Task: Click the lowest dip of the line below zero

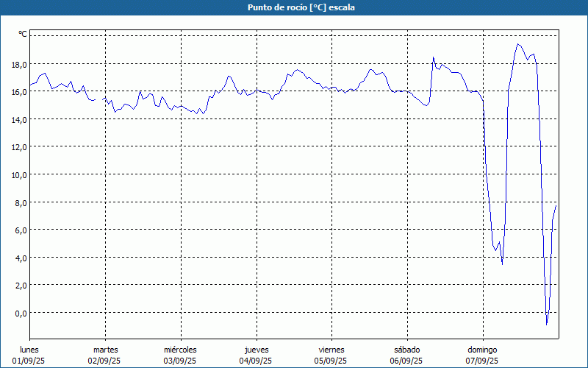Action: [x=546, y=324]
